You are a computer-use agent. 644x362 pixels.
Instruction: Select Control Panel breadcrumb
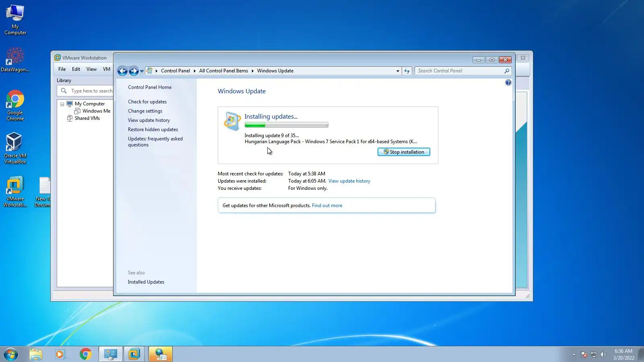pyautogui.click(x=175, y=71)
